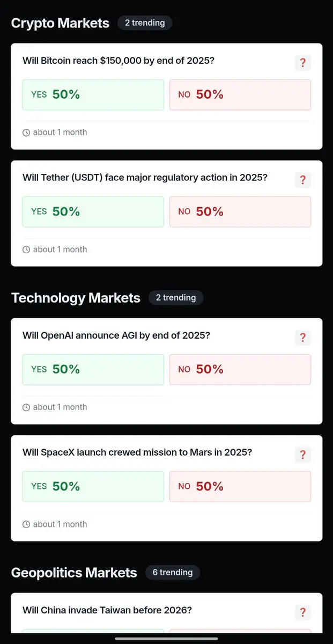The width and height of the screenshot is (333, 644).
Task: Tap clock icon on SpaceX Mars card
Action: click(x=26, y=524)
